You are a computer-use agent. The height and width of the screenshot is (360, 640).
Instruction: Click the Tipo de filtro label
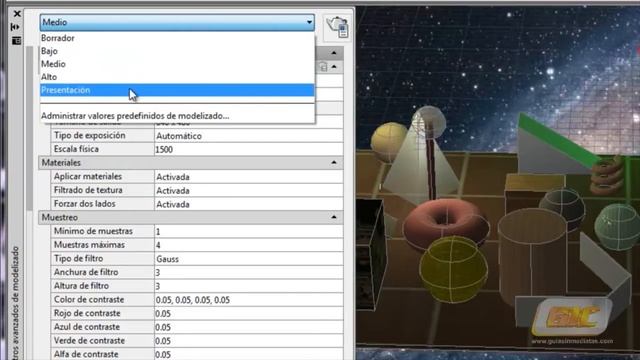(78, 258)
